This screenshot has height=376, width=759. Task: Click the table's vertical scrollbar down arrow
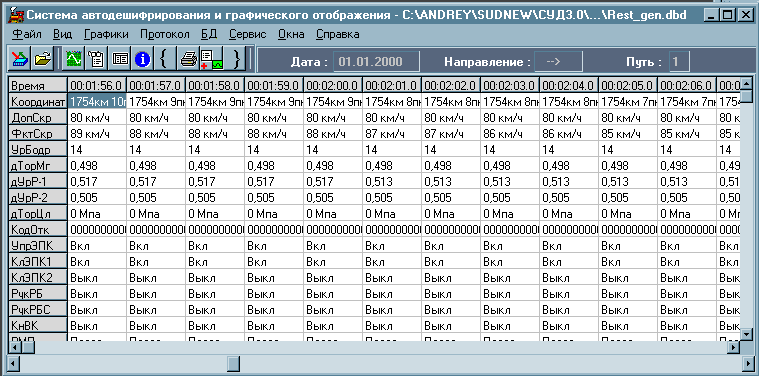tap(746, 334)
